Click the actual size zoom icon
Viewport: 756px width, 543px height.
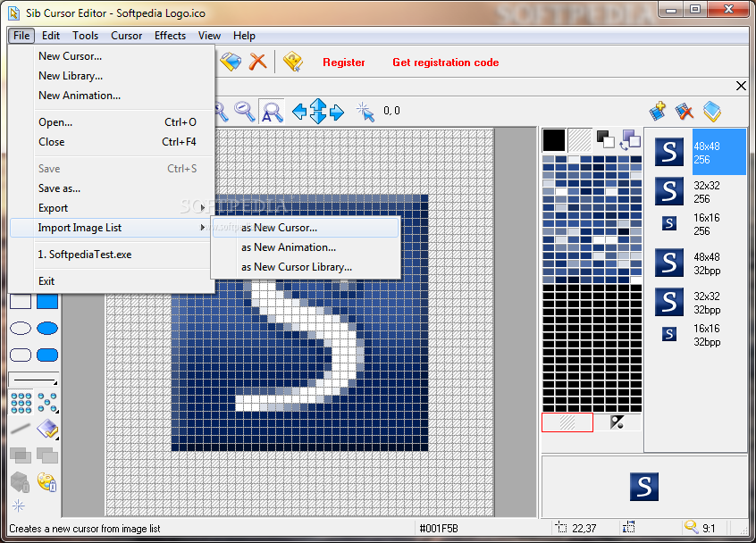click(272, 112)
